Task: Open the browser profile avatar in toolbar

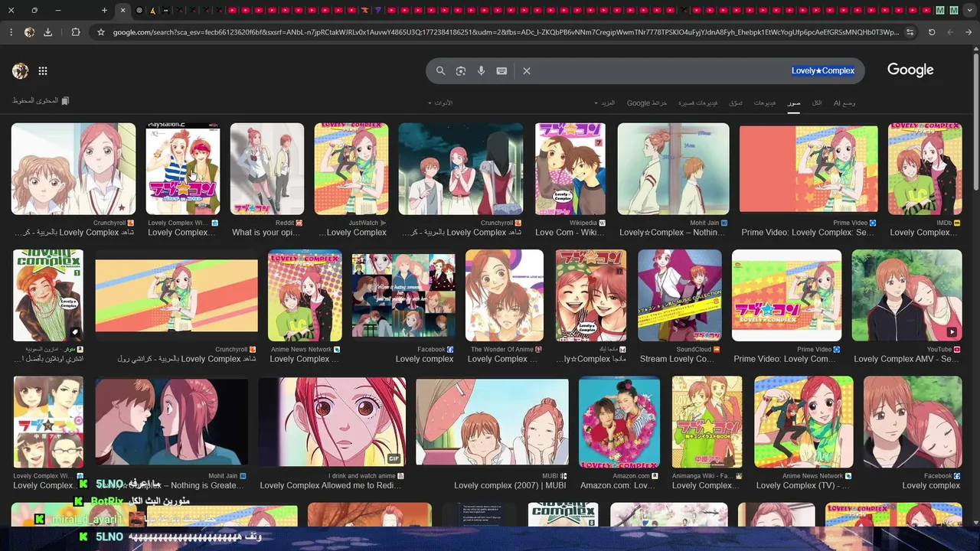Action: [29, 32]
